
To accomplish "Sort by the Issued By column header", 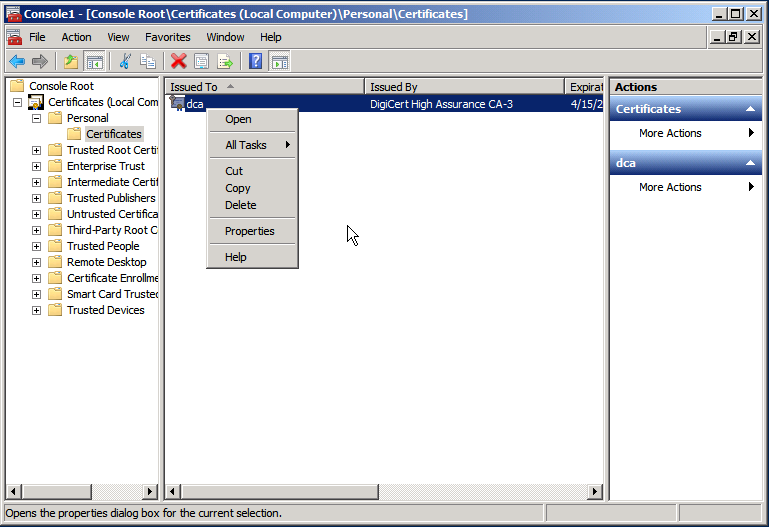I will (x=464, y=87).
